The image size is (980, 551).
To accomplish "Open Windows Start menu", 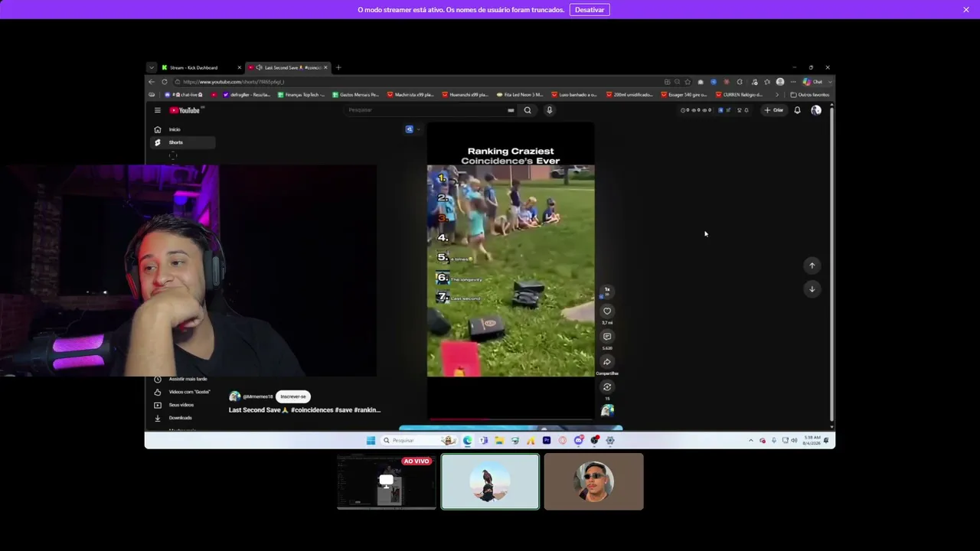I will (x=371, y=440).
